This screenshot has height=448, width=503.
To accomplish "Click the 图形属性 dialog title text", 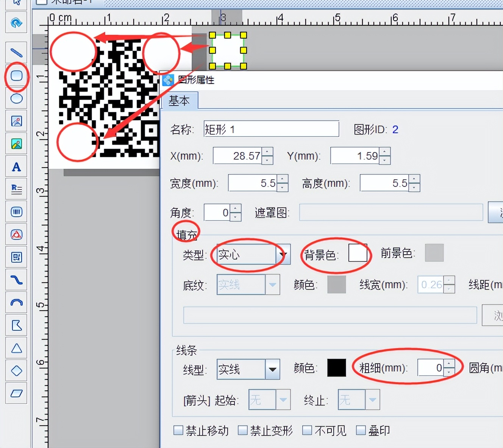I will [196, 80].
